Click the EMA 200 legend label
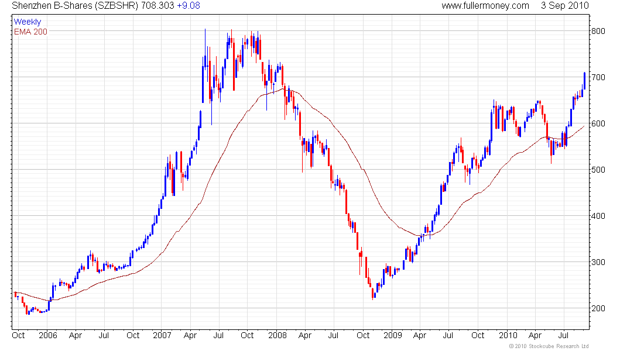Screen dimensions: 644x351 tap(31, 32)
